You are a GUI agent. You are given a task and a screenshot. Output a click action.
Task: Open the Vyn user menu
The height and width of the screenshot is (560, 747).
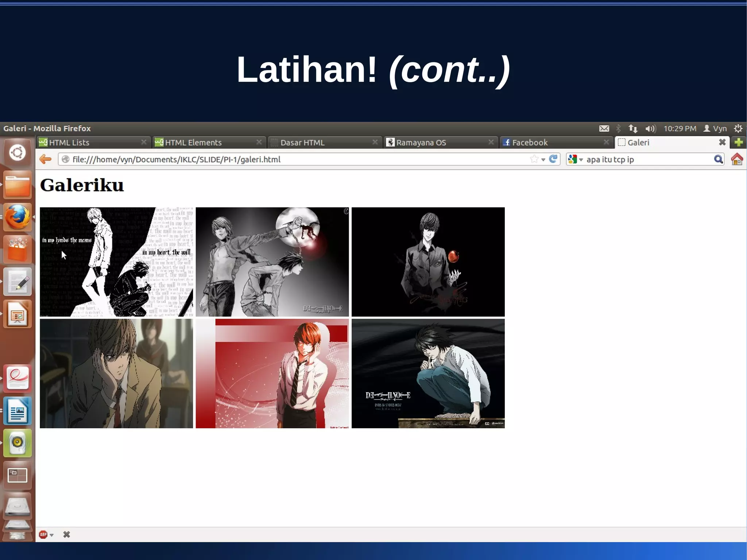(715, 128)
